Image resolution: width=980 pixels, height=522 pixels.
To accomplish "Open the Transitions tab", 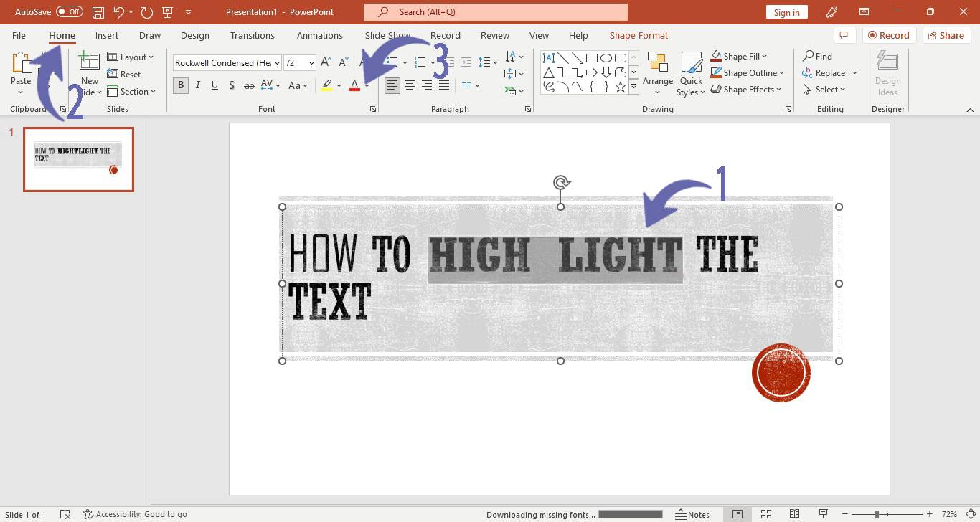I will tap(252, 35).
